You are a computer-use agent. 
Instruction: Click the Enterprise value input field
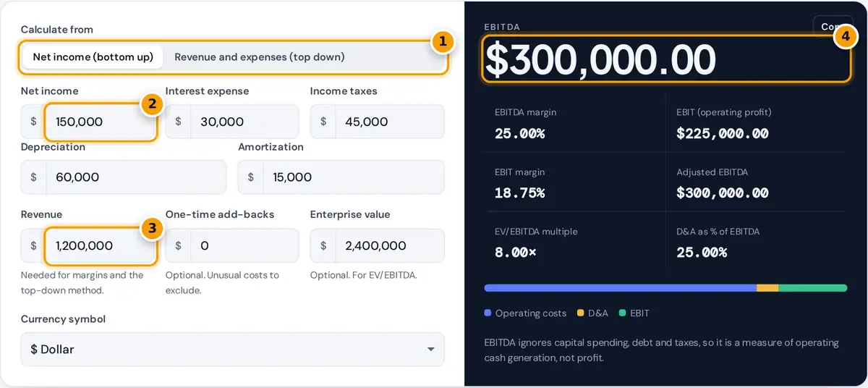click(x=389, y=245)
